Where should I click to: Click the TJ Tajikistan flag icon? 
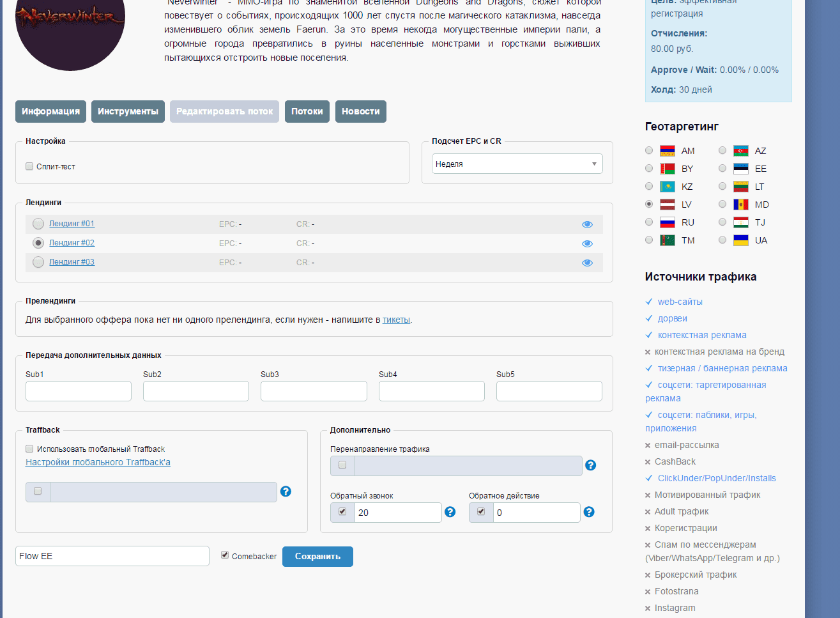pyautogui.click(x=740, y=222)
